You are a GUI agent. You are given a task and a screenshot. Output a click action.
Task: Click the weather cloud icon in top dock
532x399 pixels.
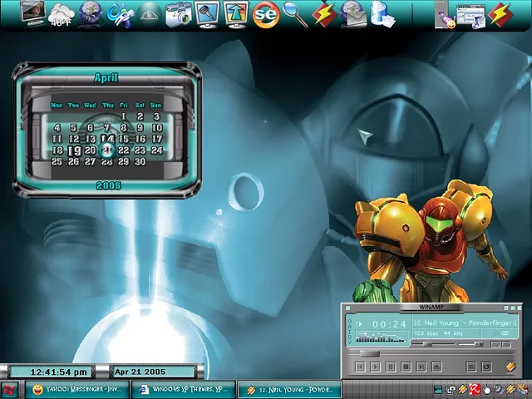62,13
